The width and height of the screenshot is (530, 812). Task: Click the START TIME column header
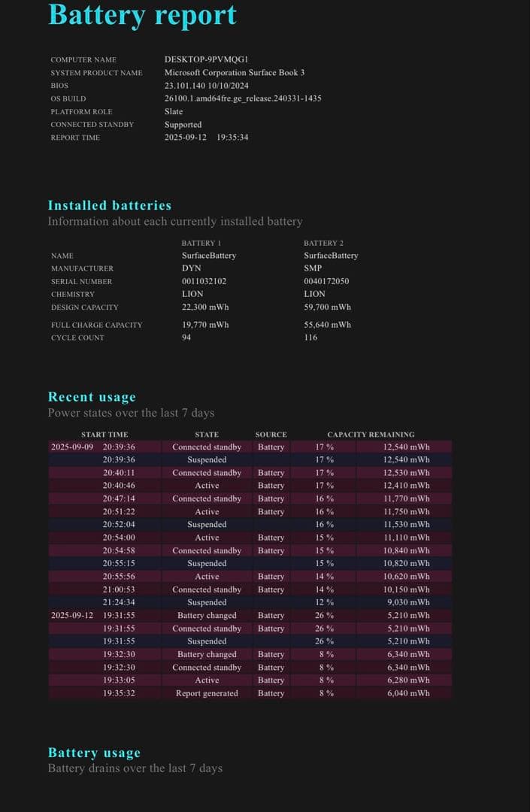point(104,435)
